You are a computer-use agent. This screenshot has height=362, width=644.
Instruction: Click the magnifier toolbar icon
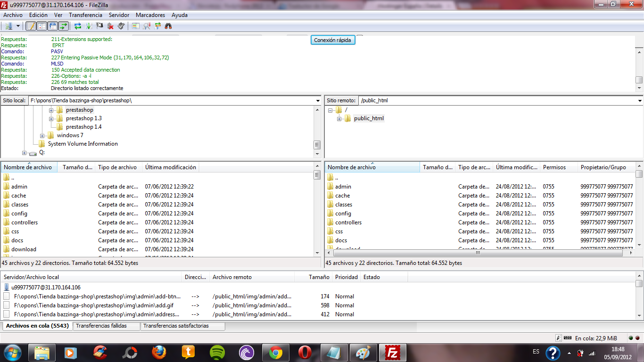pyautogui.click(x=147, y=26)
